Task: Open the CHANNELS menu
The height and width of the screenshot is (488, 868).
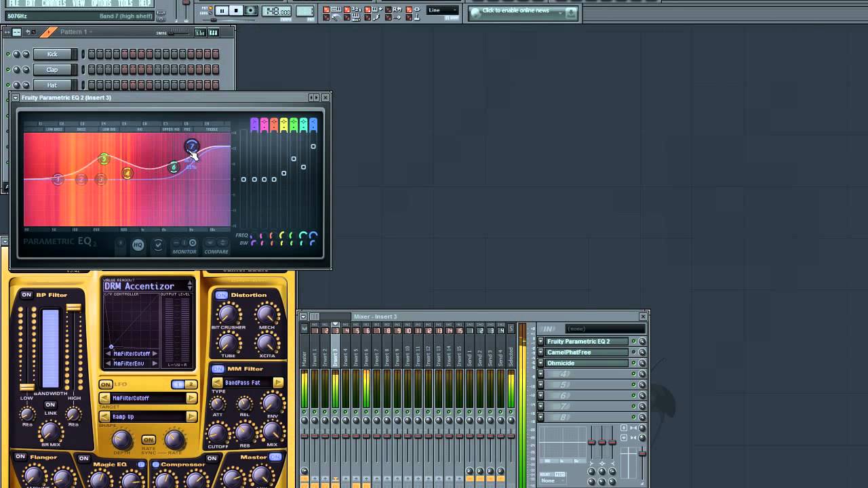Action: point(54,3)
